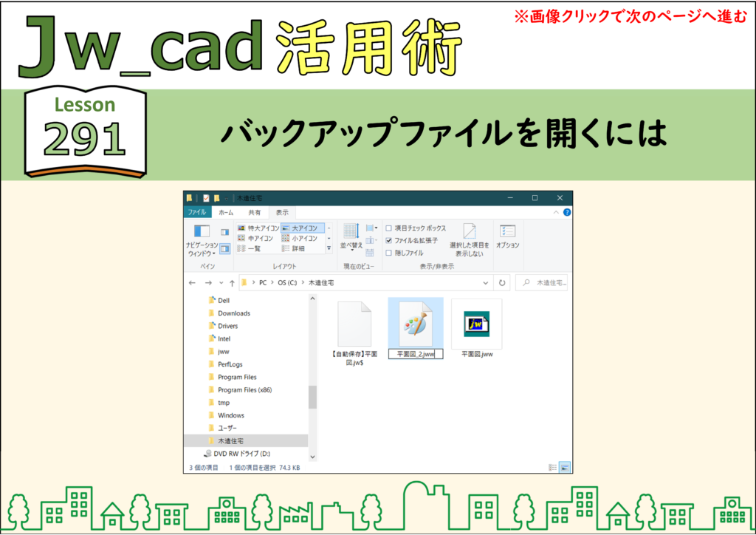Collapse the ribbon with the chevron
This screenshot has height=535, width=756.
[x=556, y=212]
